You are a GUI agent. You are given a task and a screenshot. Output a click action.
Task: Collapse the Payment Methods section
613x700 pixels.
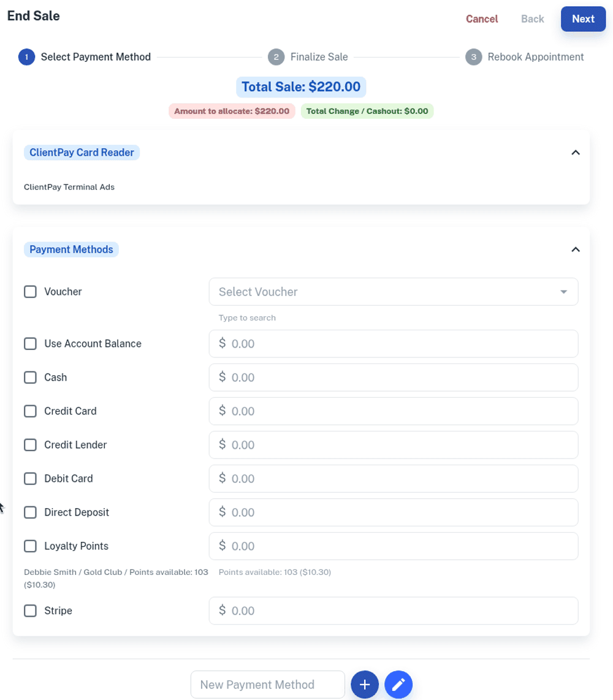(x=575, y=249)
